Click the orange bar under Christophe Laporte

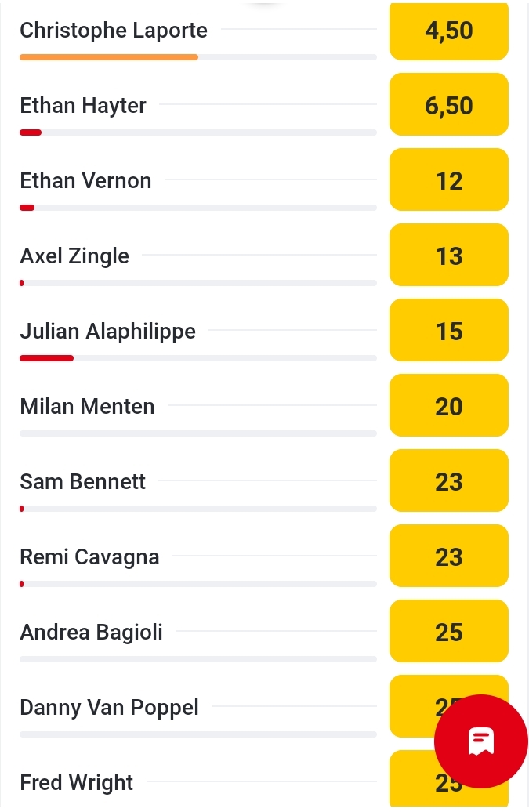109,57
